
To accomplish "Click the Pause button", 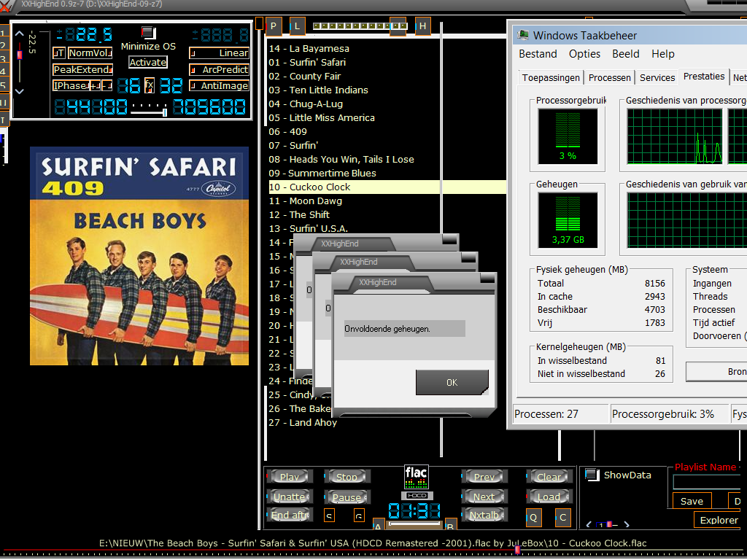I will click(347, 497).
